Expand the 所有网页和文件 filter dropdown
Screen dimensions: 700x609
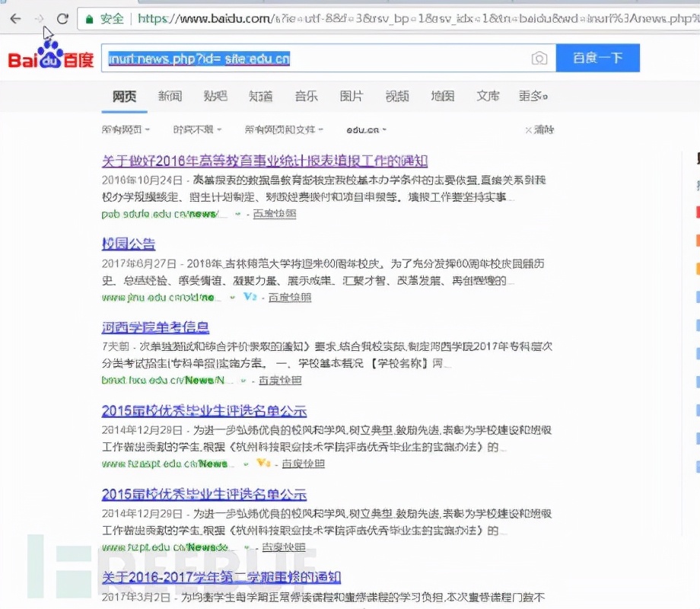pos(284,129)
